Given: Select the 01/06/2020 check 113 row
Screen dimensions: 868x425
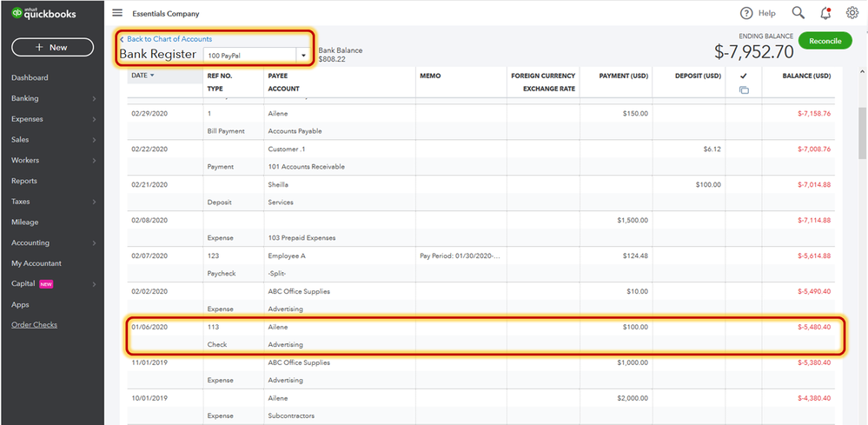Looking at the screenshot, I should 481,335.
